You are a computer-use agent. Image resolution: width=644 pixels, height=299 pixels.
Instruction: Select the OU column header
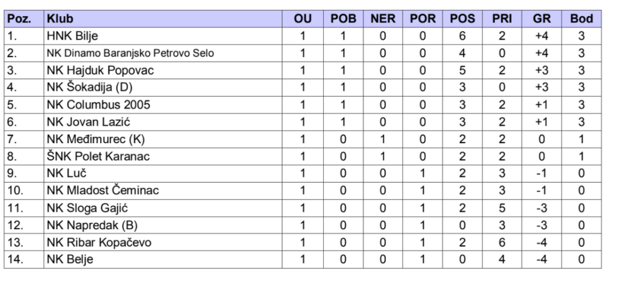(x=303, y=19)
